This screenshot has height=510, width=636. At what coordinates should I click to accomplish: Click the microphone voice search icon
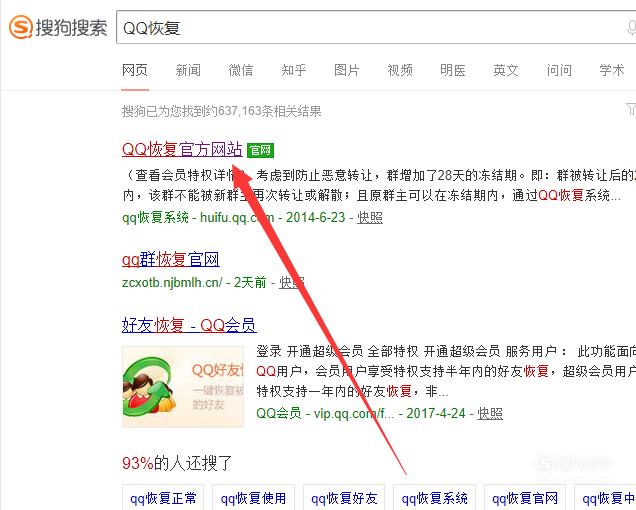631,28
